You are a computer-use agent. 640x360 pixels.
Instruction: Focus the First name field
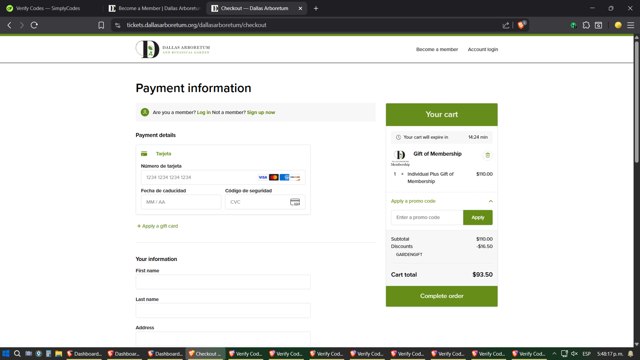click(x=223, y=282)
